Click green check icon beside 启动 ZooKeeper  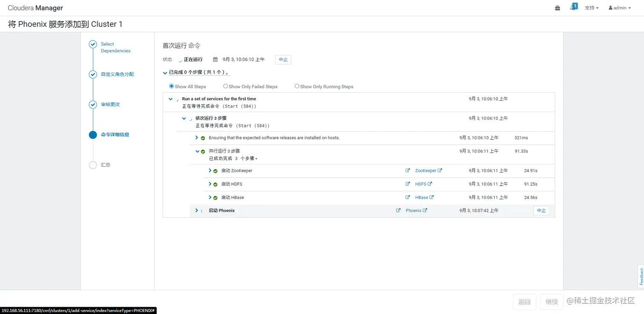tap(216, 171)
